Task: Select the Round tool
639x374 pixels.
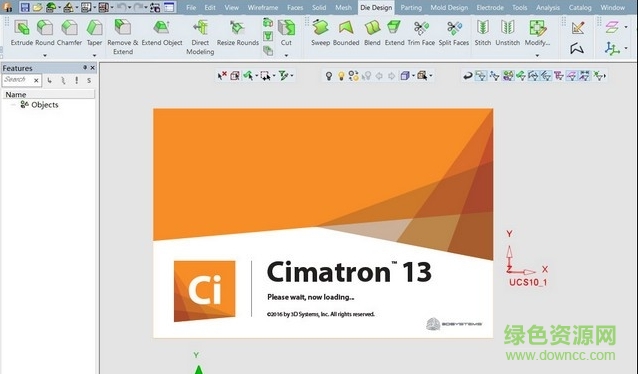Action: (x=45, y=33)
